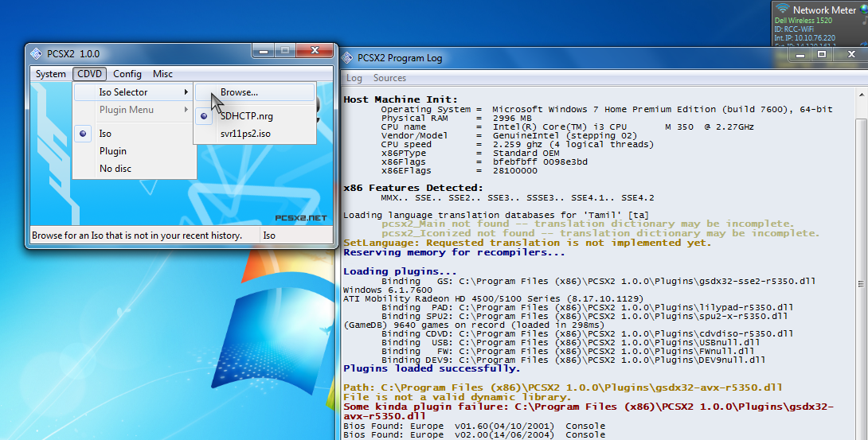This screenshot has height=440, width=868.
Task: Open the Sources menu in Program Log
Action: tap(389, 78)
